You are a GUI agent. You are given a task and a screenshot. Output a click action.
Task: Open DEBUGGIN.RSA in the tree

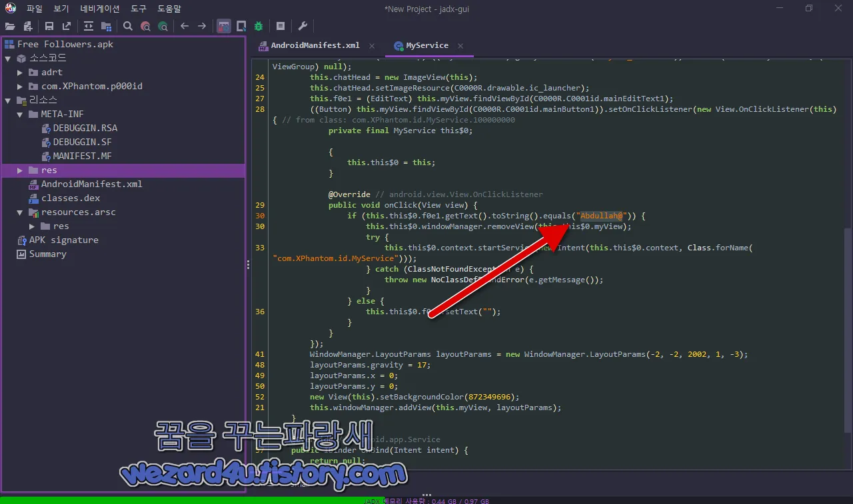(x=85, y=128)
